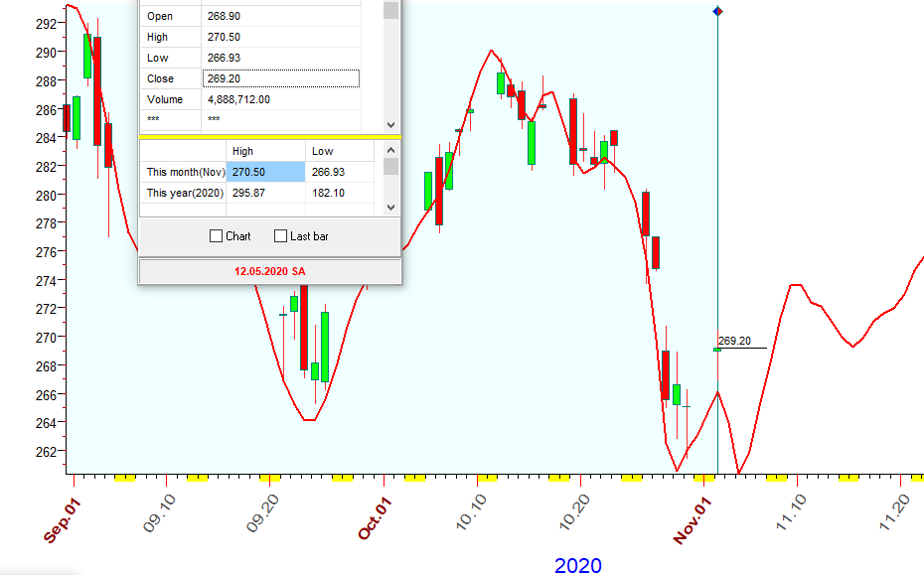Click the blue diamond cursor marker atop chart

pos(717,11)
